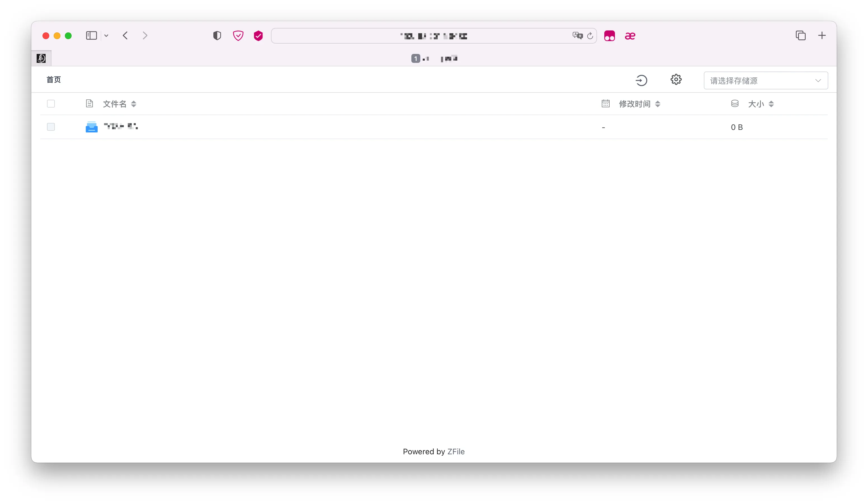Select the pinned tab with dark favicon

point(41,58)
